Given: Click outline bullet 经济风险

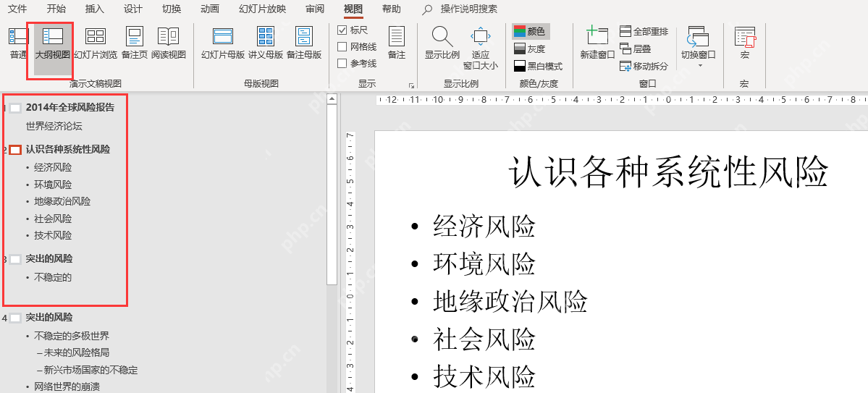Looking at the screenshot, I should [53, 167].
